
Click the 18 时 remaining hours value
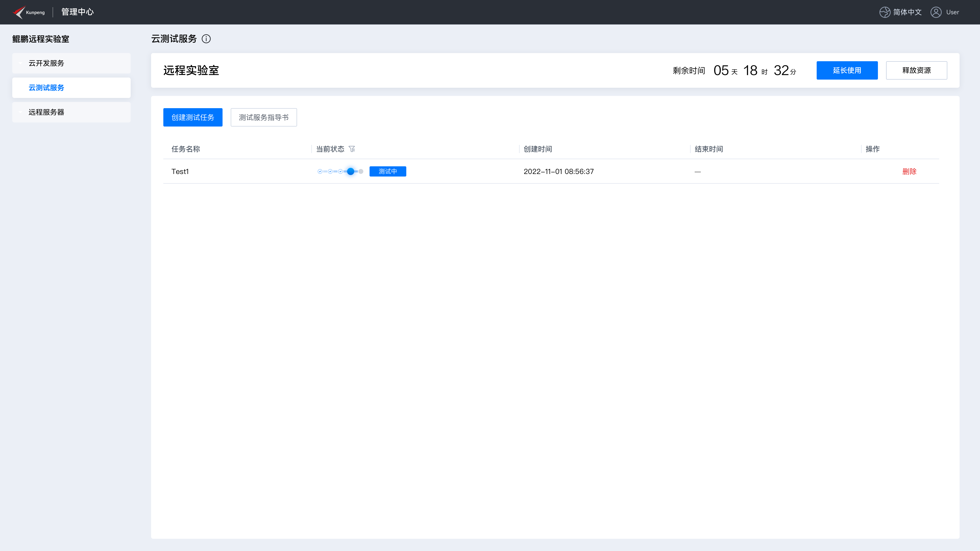click(x=755, y=70)
